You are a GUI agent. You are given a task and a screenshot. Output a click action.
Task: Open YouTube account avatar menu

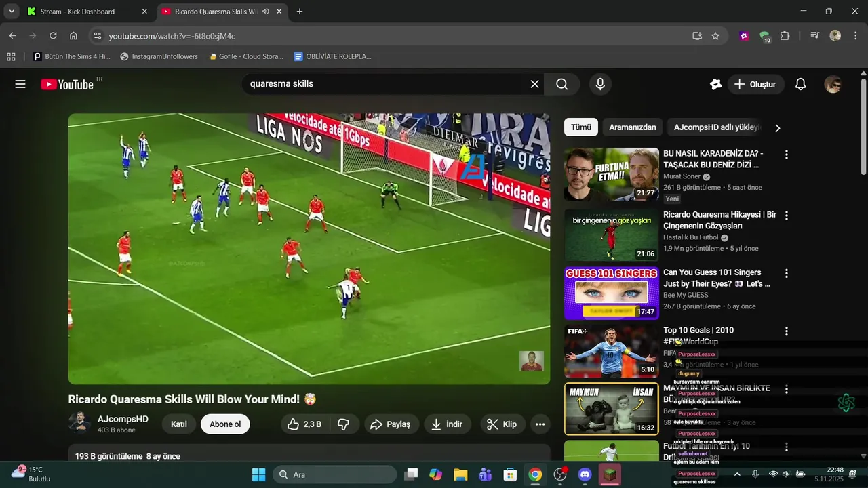pos(833,84)
